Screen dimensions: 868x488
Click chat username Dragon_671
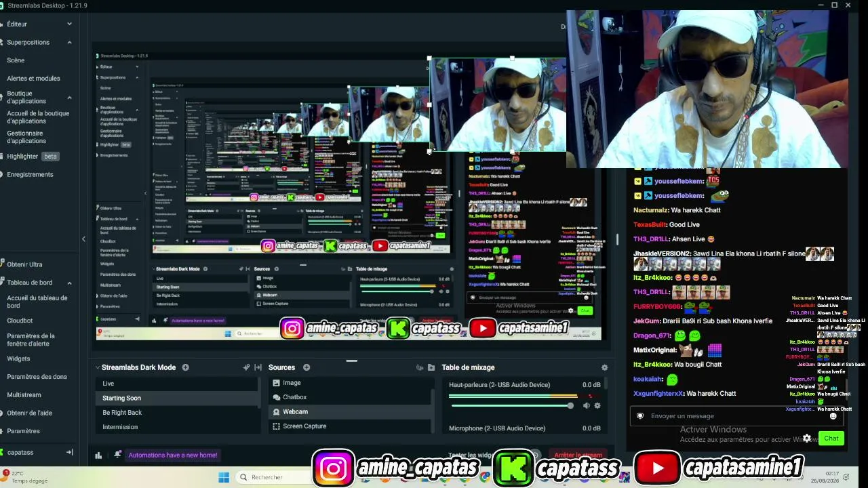[652, 335]
